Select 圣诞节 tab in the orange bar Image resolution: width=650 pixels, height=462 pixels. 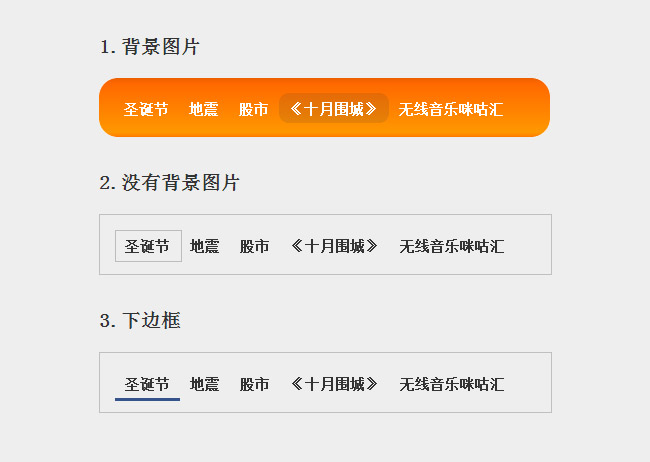click(146, 109)
